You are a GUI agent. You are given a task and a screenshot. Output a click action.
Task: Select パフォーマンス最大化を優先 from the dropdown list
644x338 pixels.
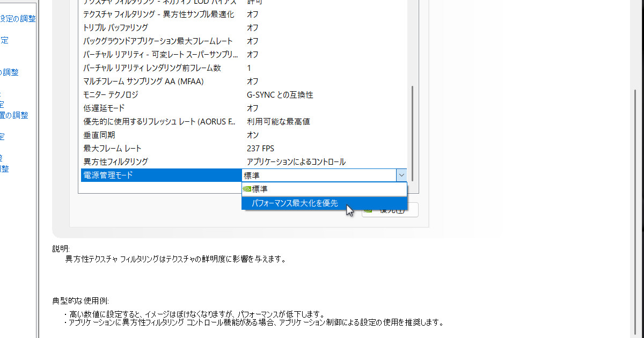pyautogui.click(x=295, y=203)
